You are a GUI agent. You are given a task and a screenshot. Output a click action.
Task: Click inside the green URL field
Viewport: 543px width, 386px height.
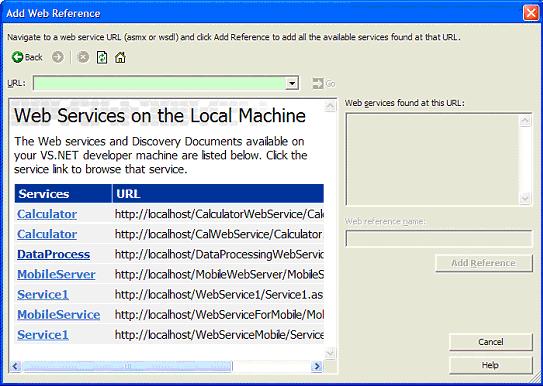coord(160,83)
